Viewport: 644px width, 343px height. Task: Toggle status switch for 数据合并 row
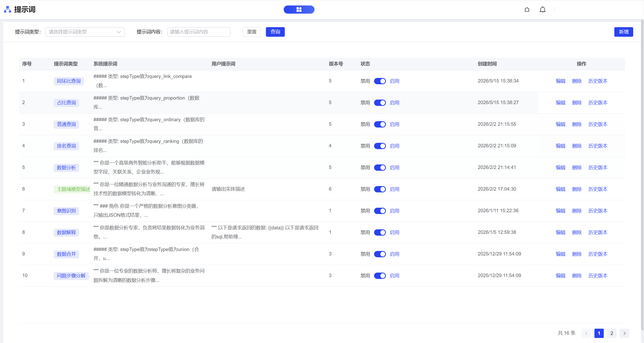(380, 254)
